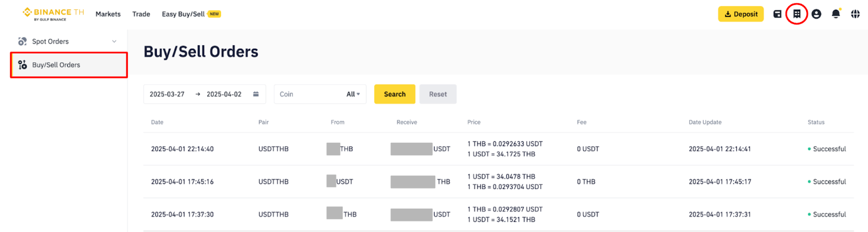
Task: Expand the Spot Orders chevron
Action: click(x=114, y=41)
